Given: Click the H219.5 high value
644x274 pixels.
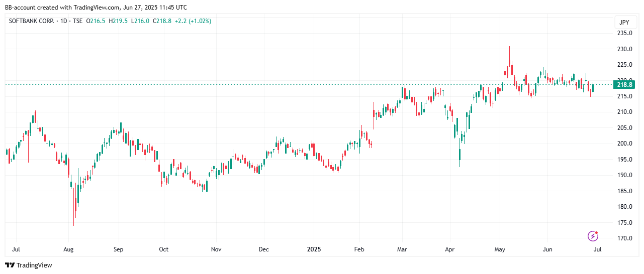Looking at the screenshot, I should pos(118,21).
